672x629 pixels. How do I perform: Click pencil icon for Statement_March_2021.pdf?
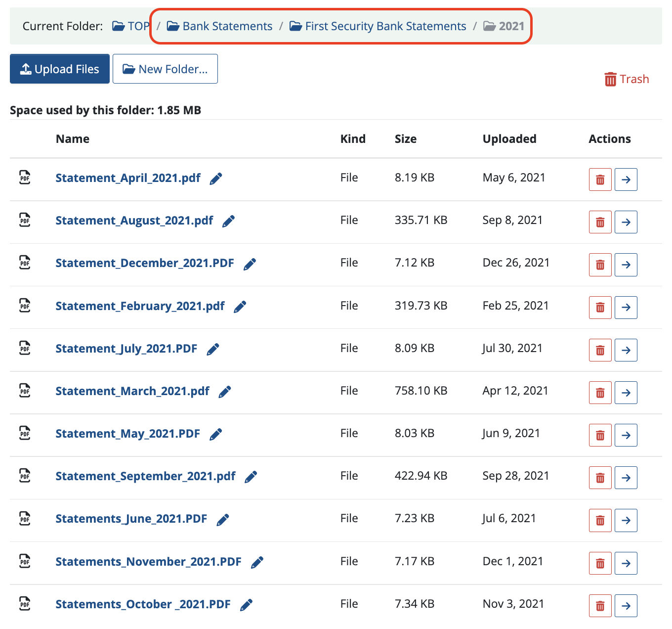(225, 392)
